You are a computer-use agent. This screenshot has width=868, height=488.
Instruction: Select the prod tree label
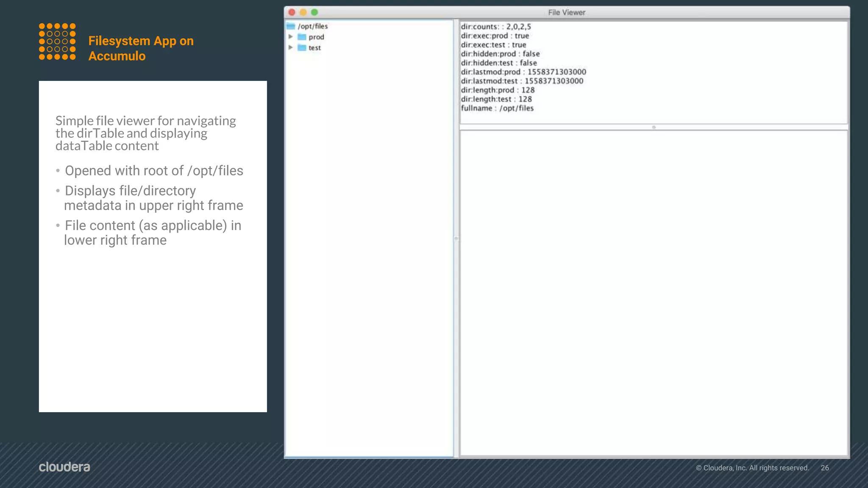[316, 37]
